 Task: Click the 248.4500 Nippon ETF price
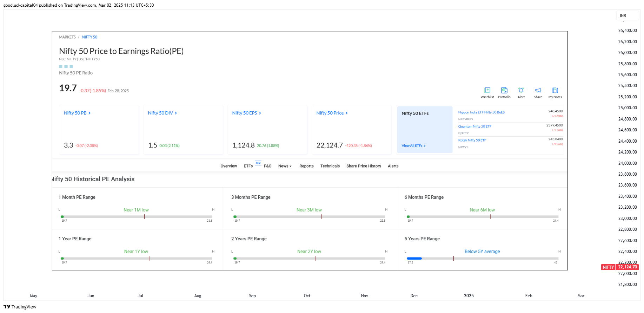[x=556, y=111]
